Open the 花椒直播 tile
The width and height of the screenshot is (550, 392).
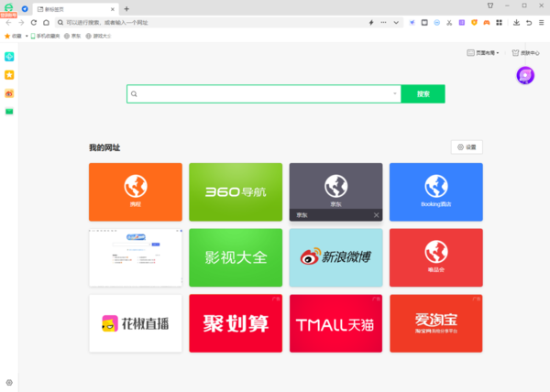(x=136, y=323)
